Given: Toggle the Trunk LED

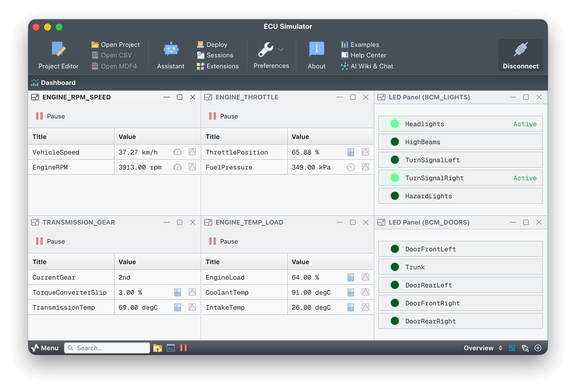Looking at the screenshot, I should coord(395,267).
